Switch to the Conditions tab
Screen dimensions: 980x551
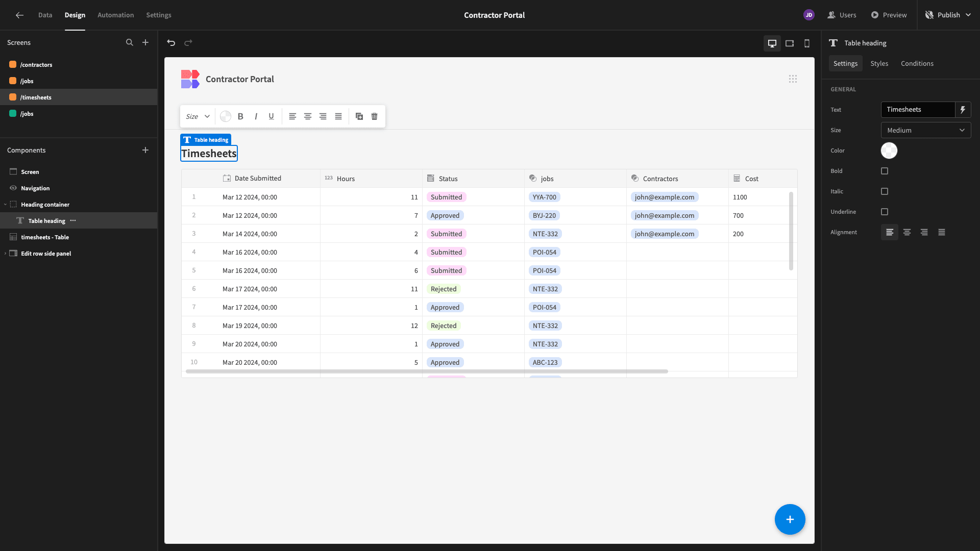pos(917,63)
